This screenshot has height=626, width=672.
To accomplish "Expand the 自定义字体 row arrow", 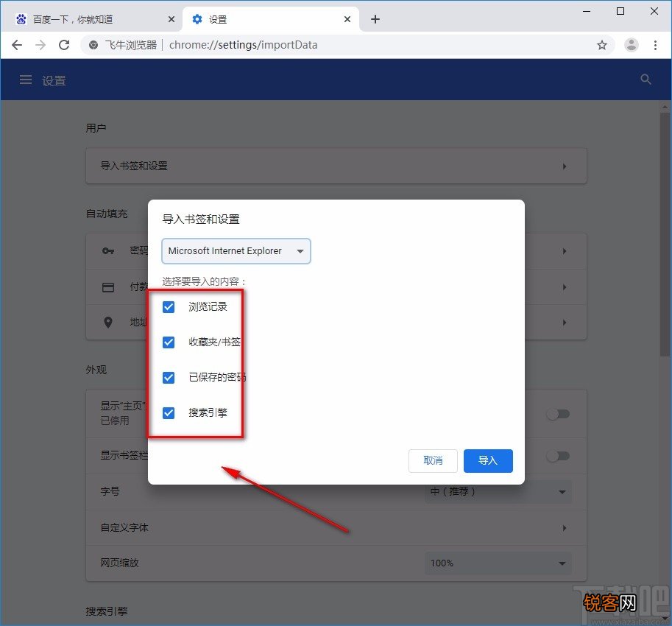I will click(x=565, y=528).
